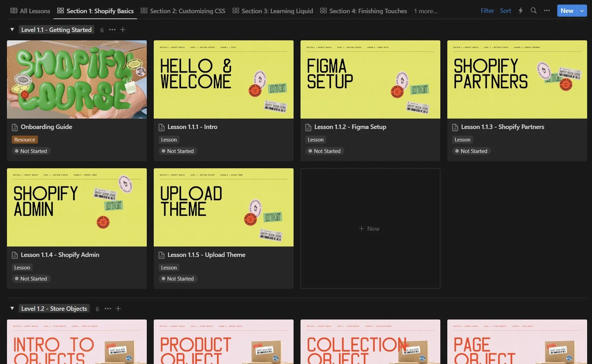Open automations lightning bolt icon
This screenshot has height=364, width=592.
[x=521, y=10]
